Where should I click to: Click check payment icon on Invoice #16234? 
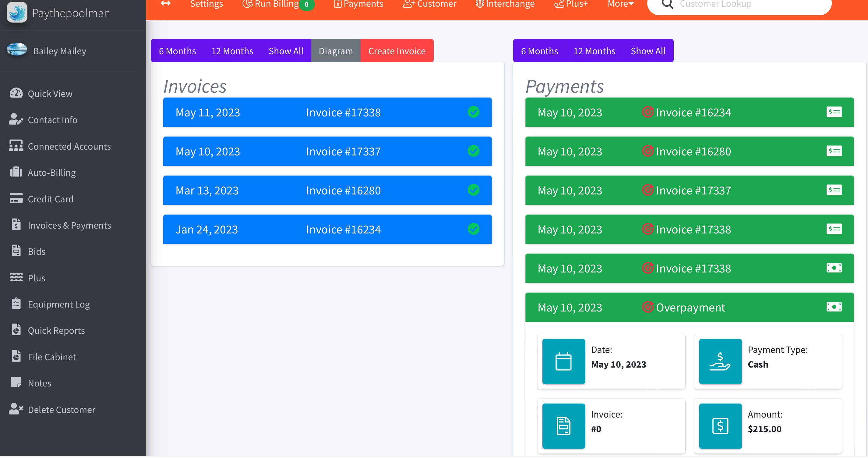[834, 112]
